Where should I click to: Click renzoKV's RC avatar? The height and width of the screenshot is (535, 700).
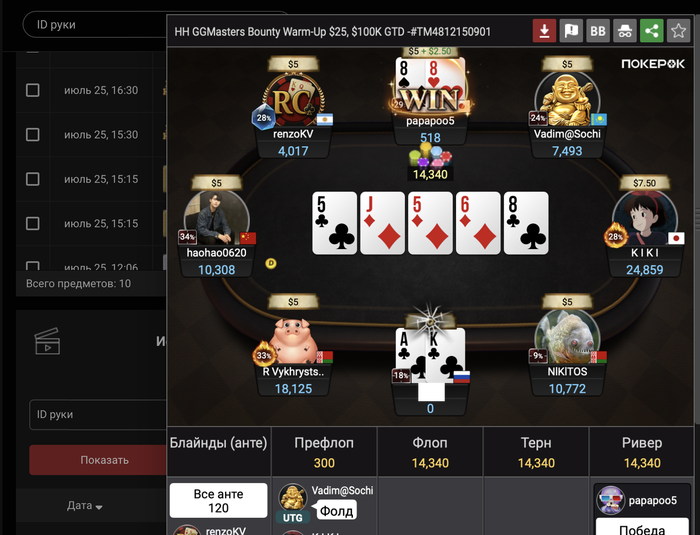pos(293,100)
